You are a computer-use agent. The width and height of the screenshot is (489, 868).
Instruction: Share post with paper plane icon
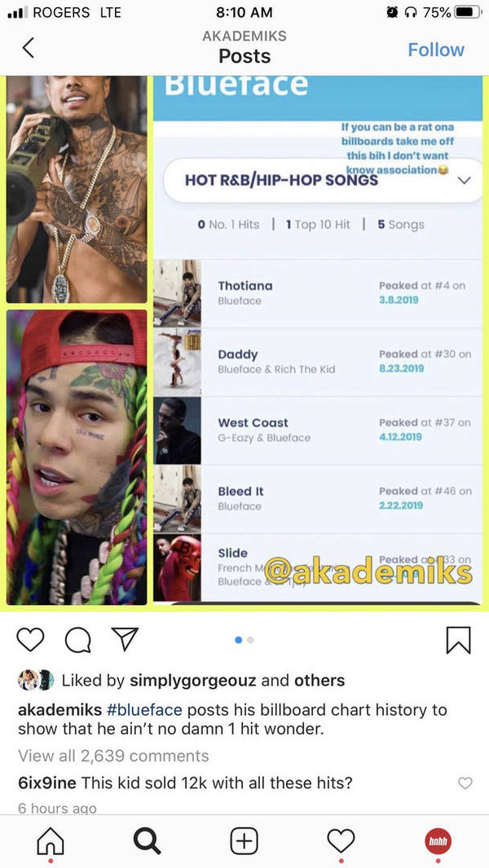tap(125, 639)
